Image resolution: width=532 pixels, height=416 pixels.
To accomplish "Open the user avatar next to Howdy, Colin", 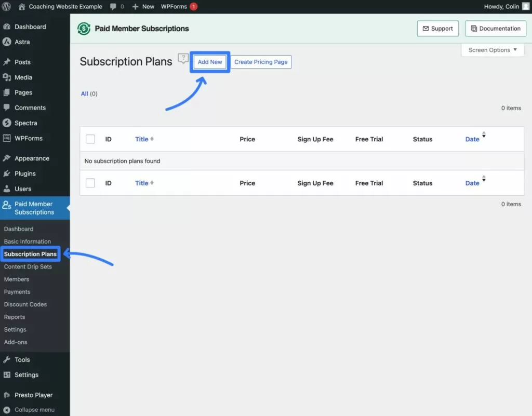I will [526, 6].
